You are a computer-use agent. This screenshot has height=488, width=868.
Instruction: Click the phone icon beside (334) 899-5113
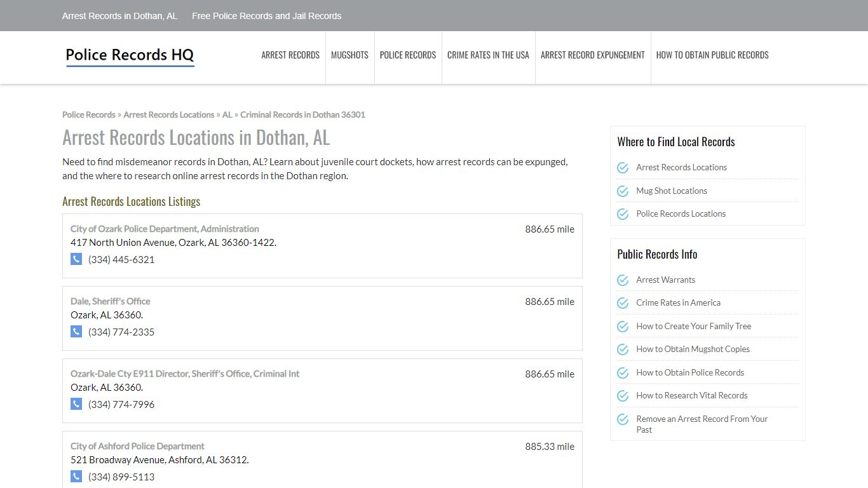coord(76,477)
